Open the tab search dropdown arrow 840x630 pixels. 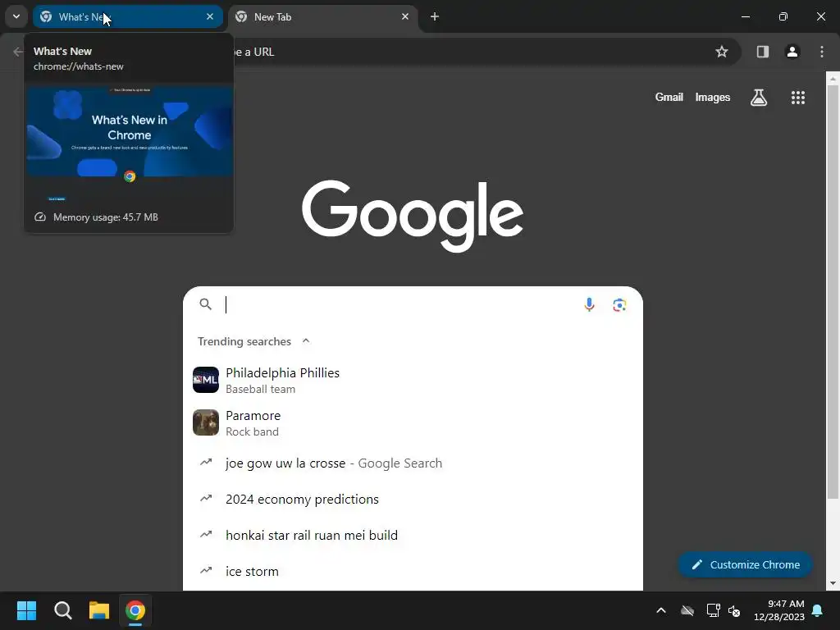(x=16, y=16)
